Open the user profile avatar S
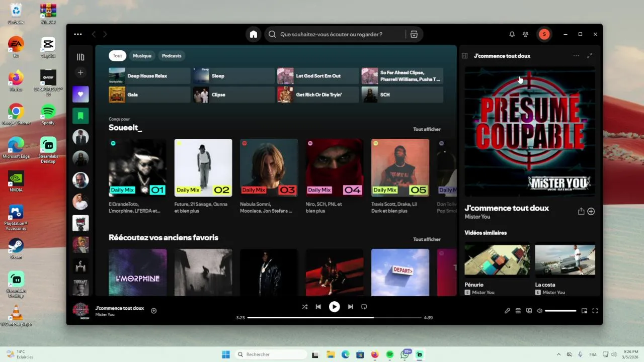 coord(544,34)
